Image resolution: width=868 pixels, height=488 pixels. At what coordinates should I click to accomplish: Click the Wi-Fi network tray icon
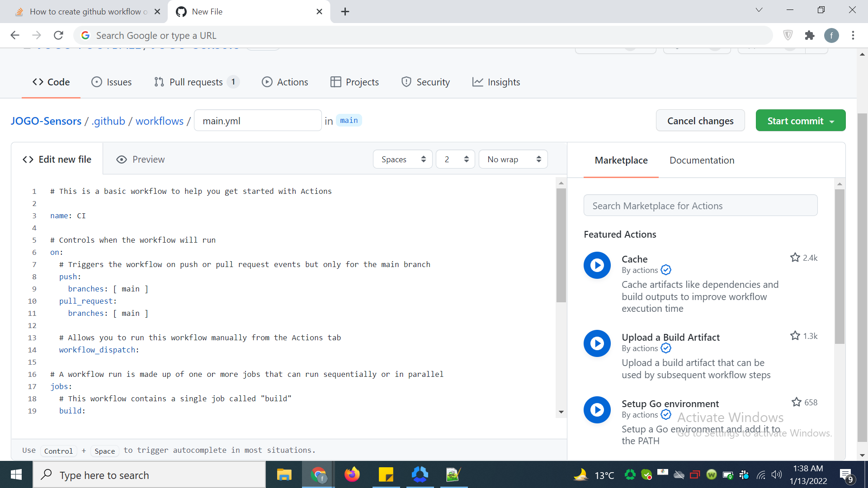point(761,474)
